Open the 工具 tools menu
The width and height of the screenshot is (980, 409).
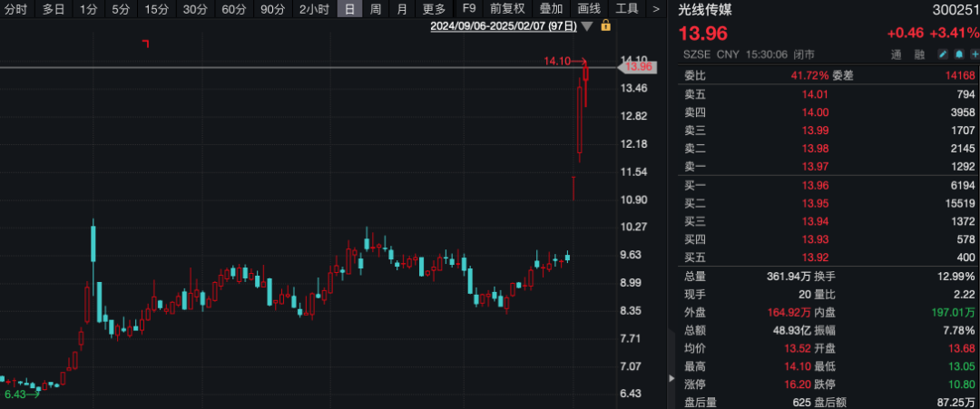(x=627, y=9)
